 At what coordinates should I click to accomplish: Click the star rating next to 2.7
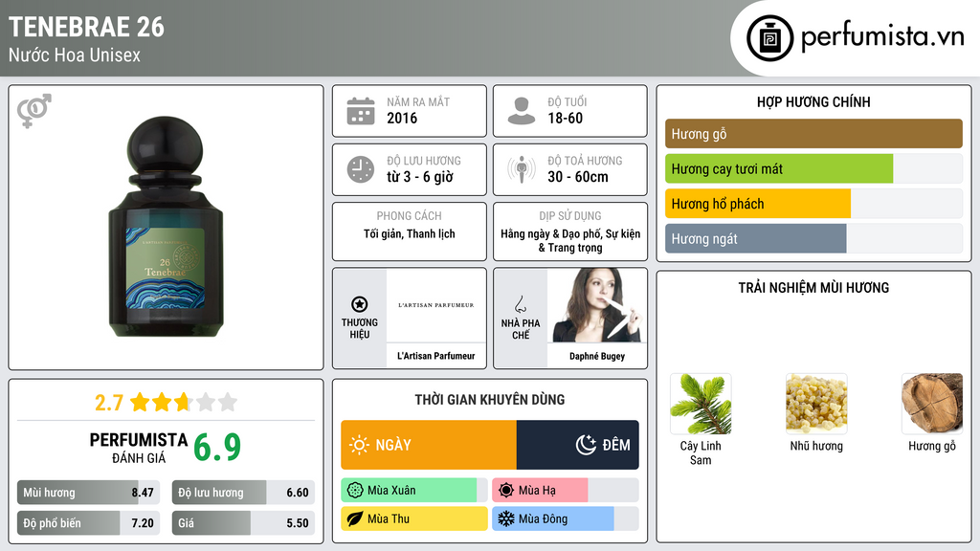pyautogui.click(x=184, y=402)
